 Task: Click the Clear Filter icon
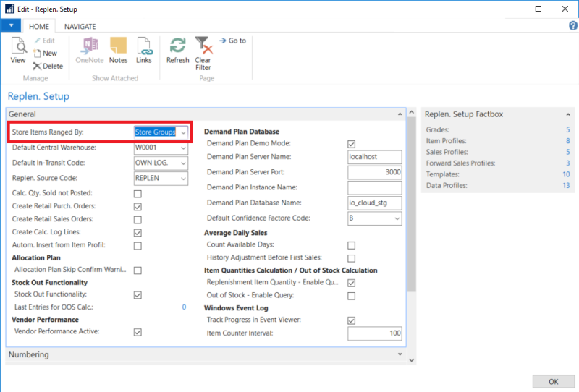click(203, 48)
